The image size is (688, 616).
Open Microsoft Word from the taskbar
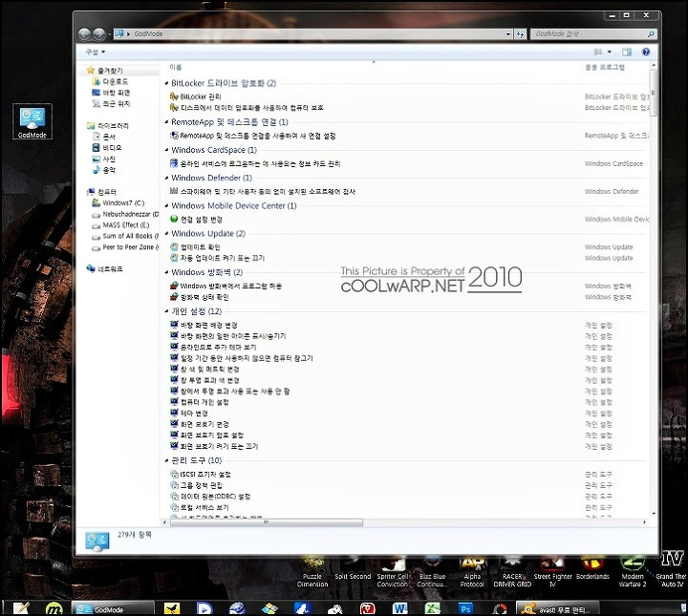point(400,608)
